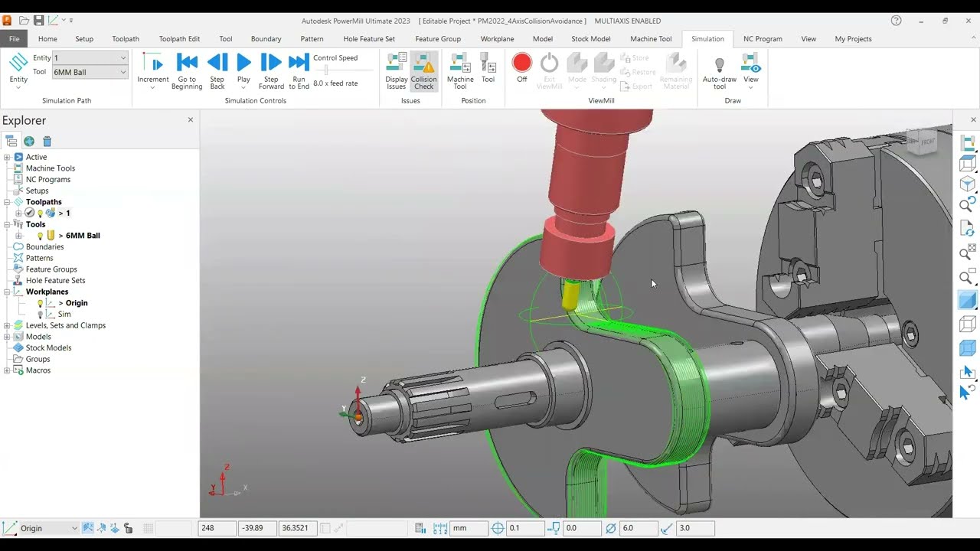Click the tip radius field showing 3.0
This screenshot has height=551, width=980.
point(695,528)
